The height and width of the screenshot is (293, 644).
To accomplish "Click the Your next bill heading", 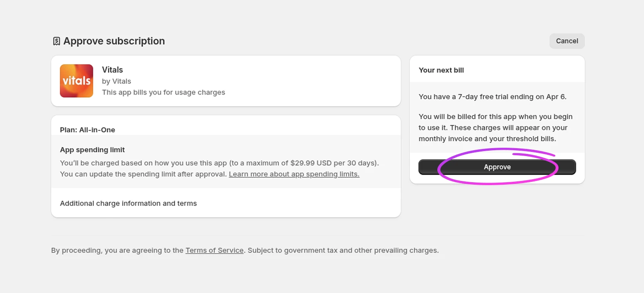I will (x=441, y=70).
